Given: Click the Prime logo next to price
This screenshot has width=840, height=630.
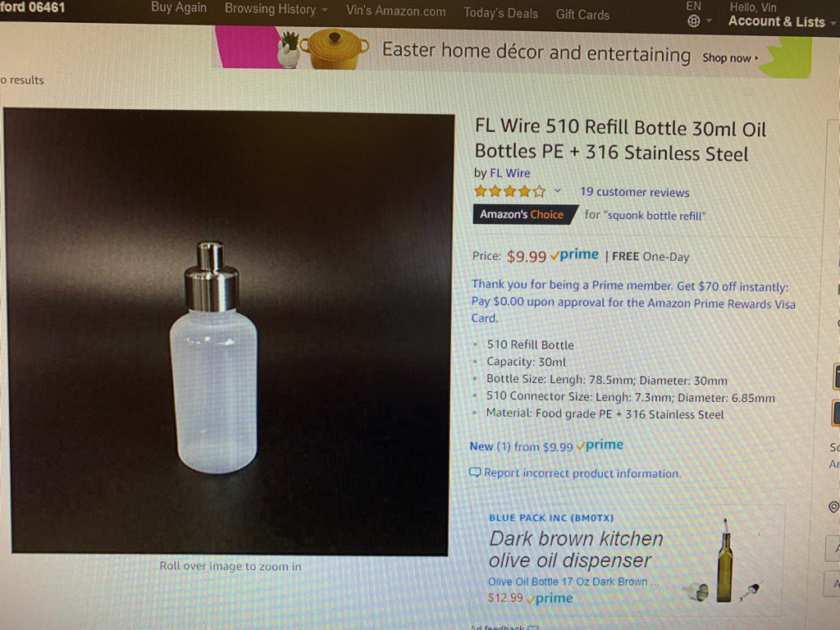Looking at the screenshot, I should pos(574,255).
